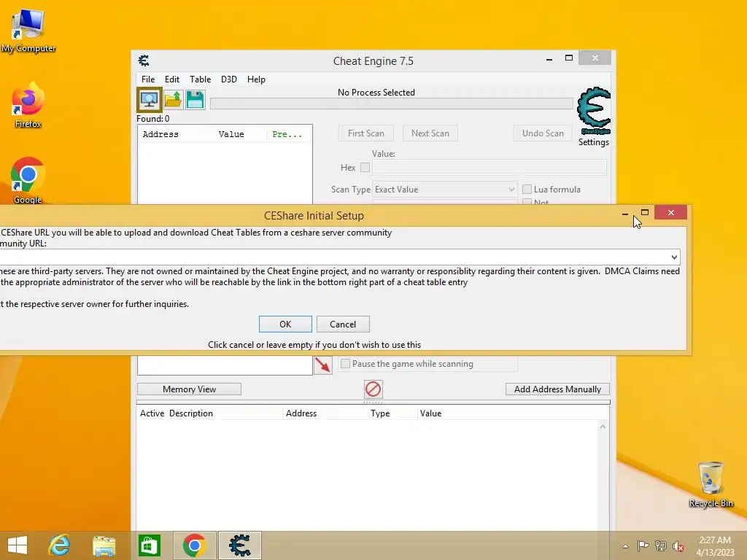The width and height of the screenshot is (747, 560).
Task: Click the Address header in address table
Action: [x=301, y=413]
